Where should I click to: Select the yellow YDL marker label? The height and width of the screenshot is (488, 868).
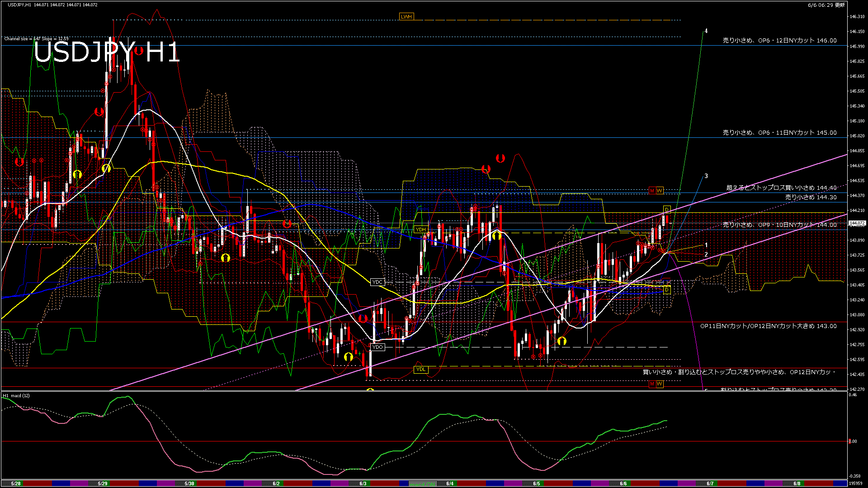tap(420, 369)
